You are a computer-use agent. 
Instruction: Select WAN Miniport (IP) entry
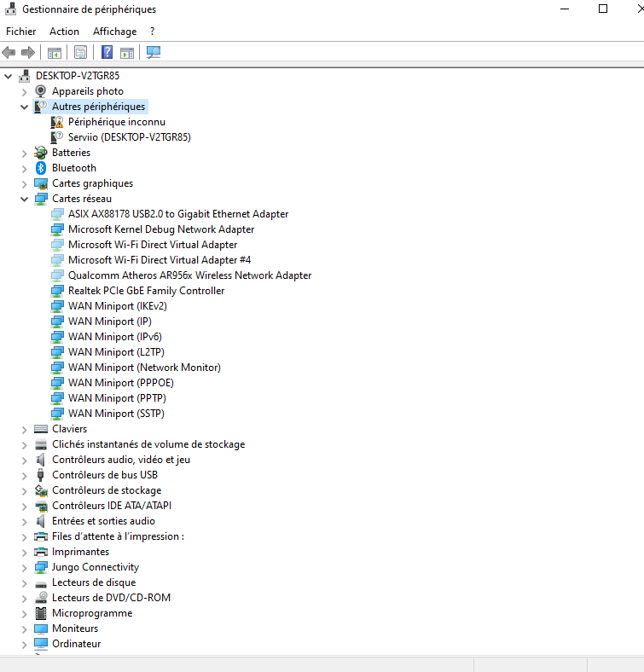[110, 322]
